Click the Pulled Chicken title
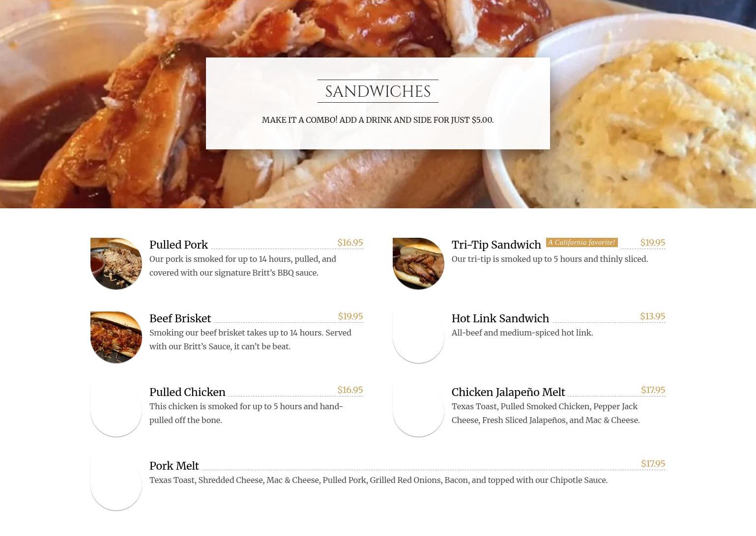The width and height of the screenshot is (756, 536). tap(187, 392)
